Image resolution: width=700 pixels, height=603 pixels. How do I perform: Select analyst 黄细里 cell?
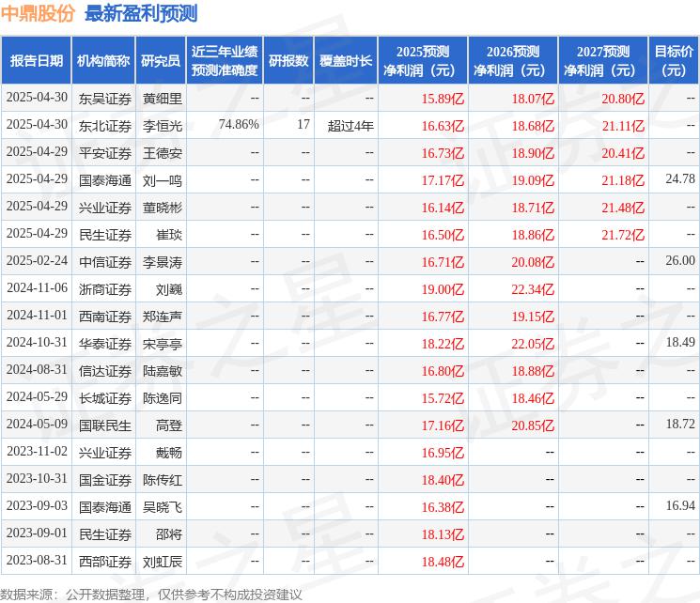(163, 99)
